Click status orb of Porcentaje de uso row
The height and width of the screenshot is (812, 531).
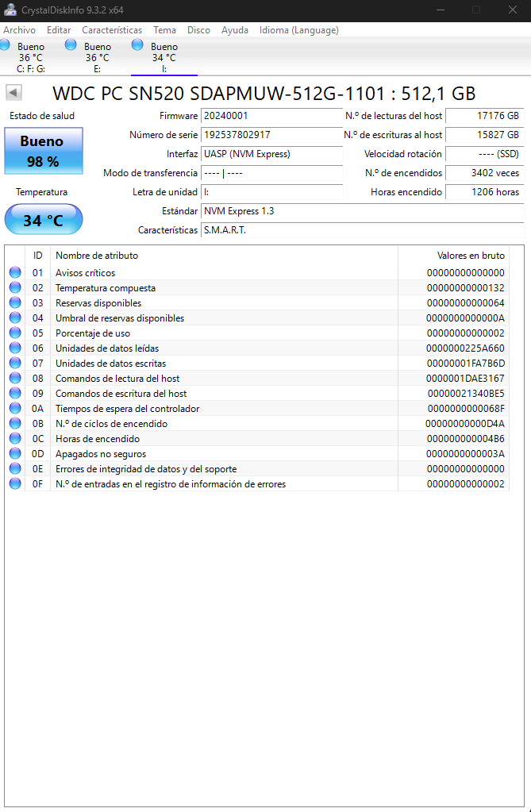(x=15, y=333)
